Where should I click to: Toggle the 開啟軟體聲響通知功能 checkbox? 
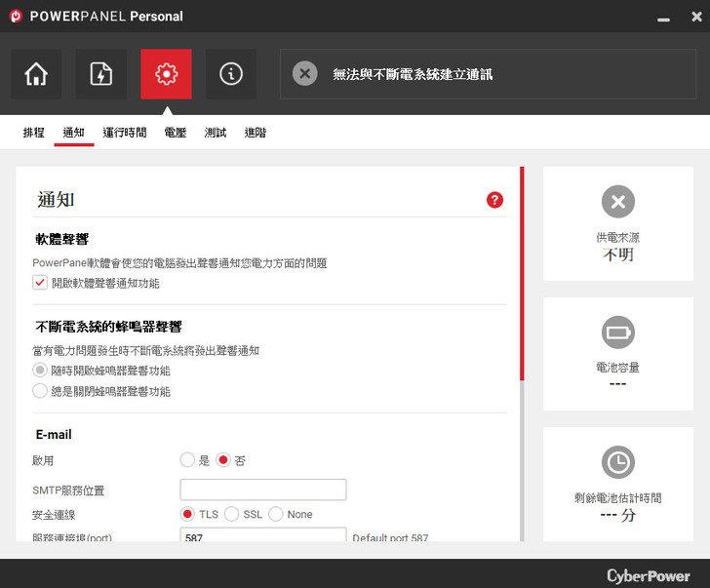click(40, 283)
